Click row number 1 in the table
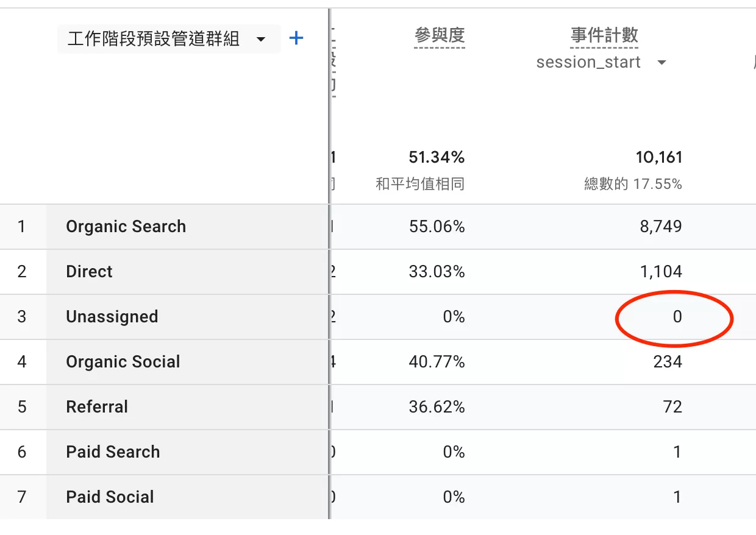 pyautogui.click(x=22, y=227)
